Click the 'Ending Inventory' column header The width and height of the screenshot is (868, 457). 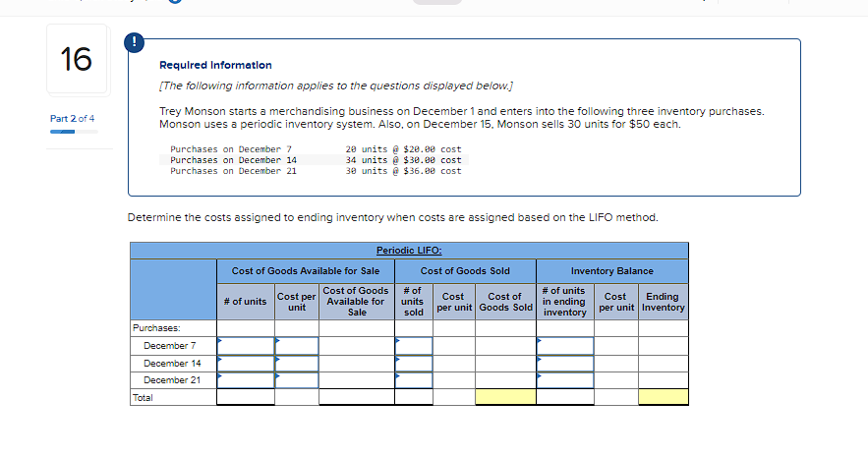(664, 302)
